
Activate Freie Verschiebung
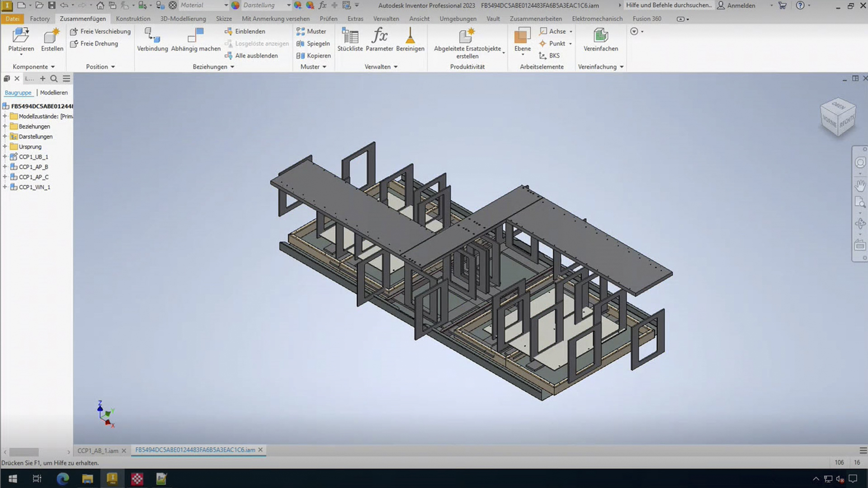[x=100, y=31]
